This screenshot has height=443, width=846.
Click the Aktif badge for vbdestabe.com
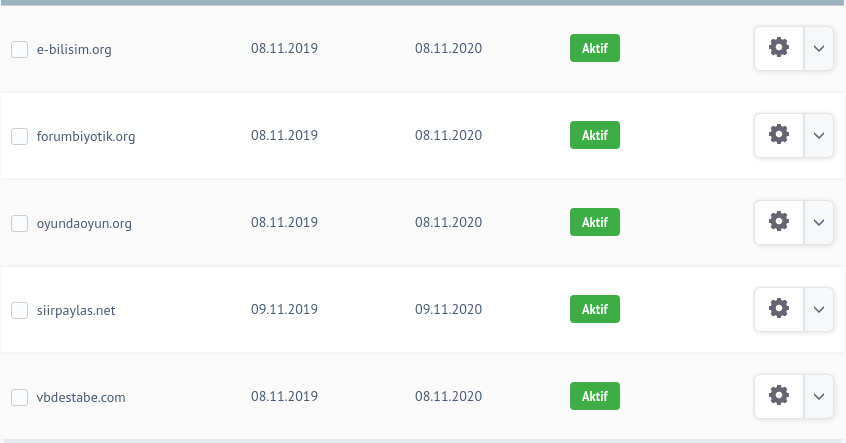595,396
